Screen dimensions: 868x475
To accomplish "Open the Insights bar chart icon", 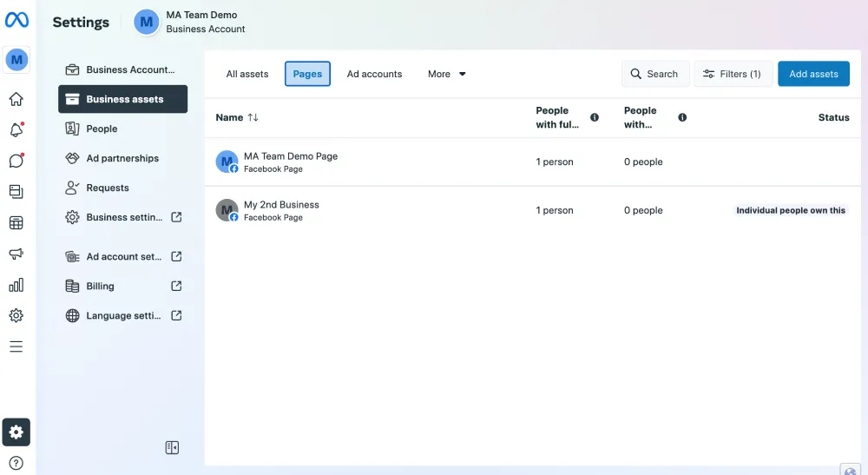I will [x=16, y=285].
